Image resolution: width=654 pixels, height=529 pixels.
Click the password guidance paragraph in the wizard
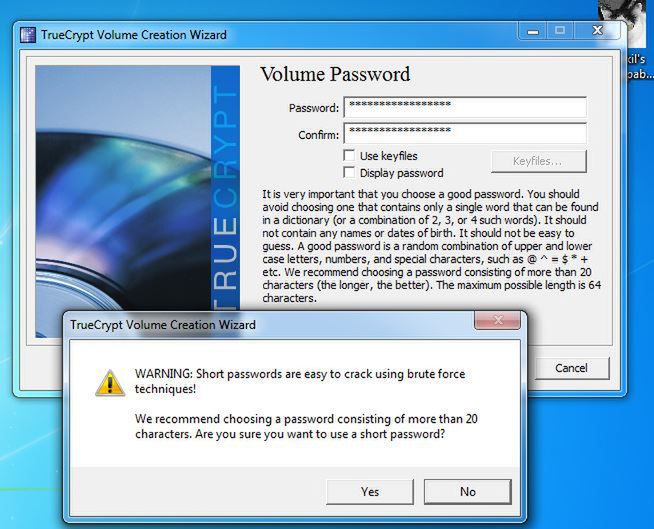[432, 246]
